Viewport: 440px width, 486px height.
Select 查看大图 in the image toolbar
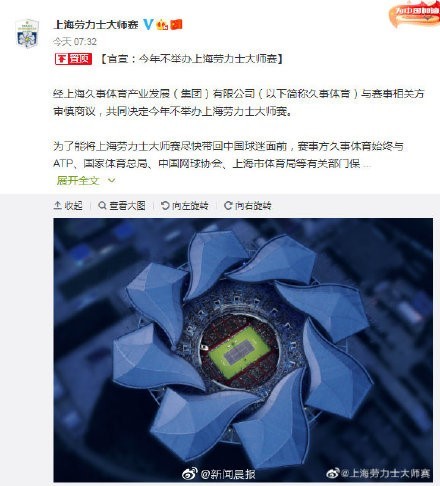point(122,205)
